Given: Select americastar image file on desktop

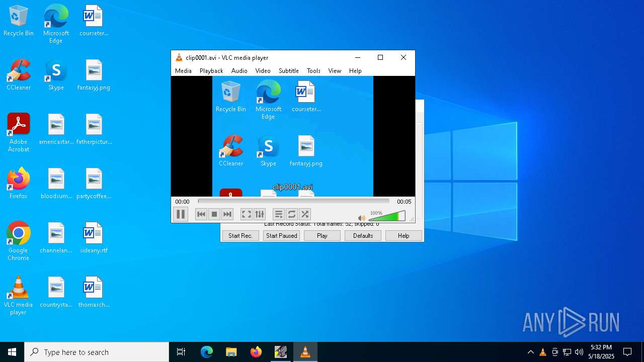Looking at the screenshot, I should (x=56, y=130).
